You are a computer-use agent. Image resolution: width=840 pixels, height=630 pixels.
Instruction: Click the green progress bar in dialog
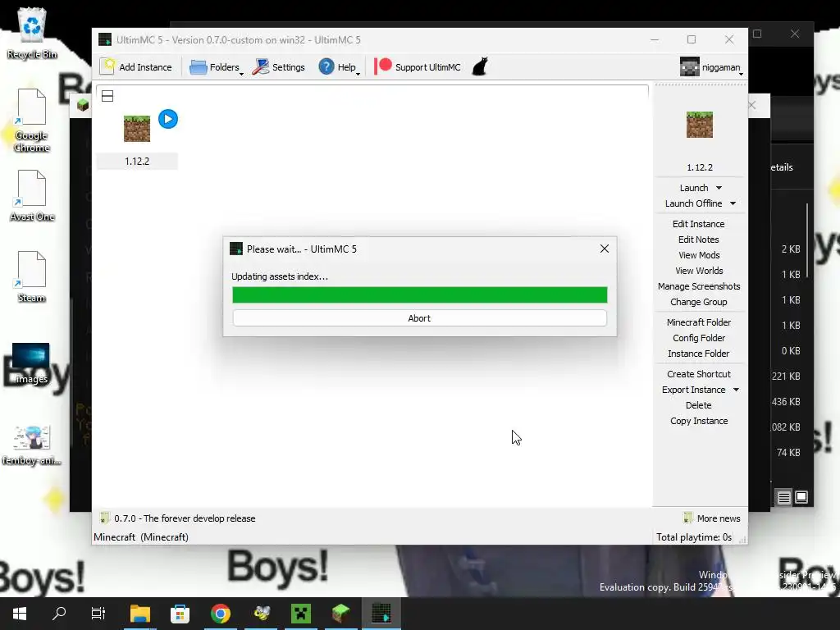point(419,294)
